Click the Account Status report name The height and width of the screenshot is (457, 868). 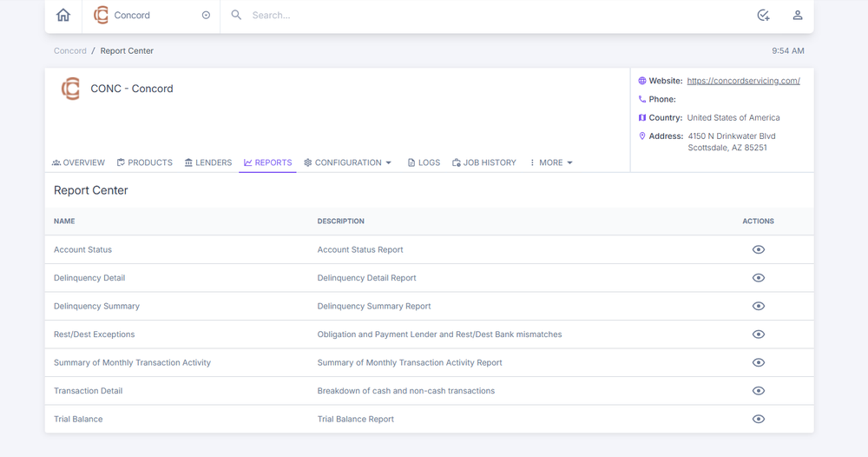point(82,249)
